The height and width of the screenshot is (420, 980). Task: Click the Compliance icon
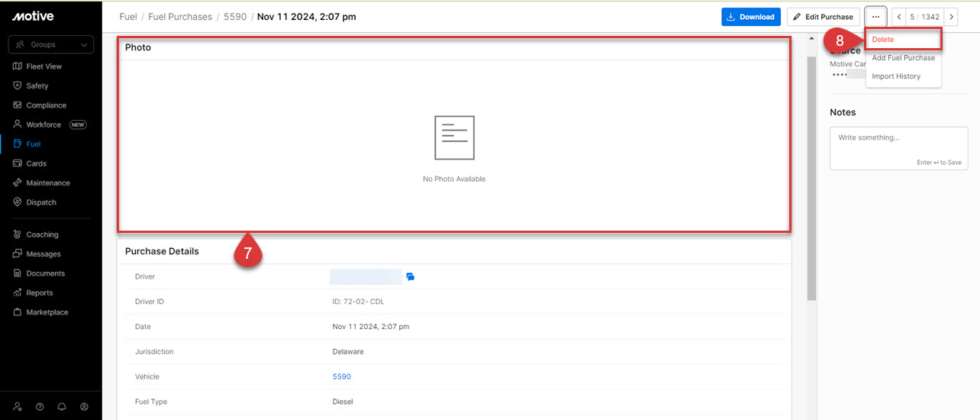pyautogui.click(x=18, y=105)
